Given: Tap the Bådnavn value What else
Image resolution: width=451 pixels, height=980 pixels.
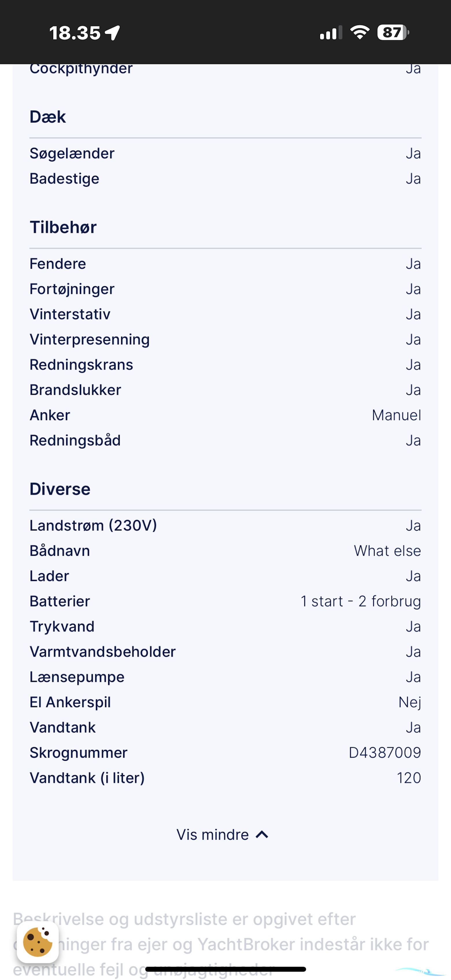Looking at the screenshot, I should 387,551.
